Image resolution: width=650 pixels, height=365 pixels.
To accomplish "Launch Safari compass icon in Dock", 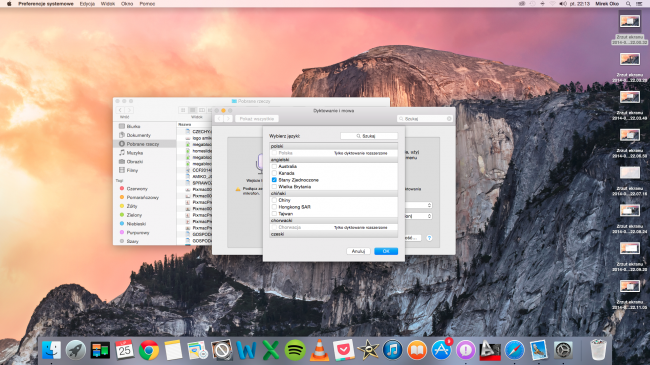I will coord(514,350).
